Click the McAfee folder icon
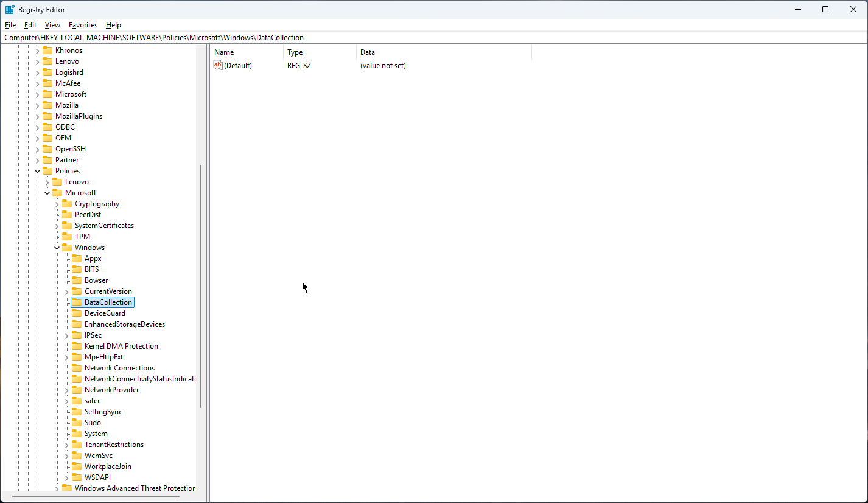Screen dimensions: 868x503 tap(47, 83)
